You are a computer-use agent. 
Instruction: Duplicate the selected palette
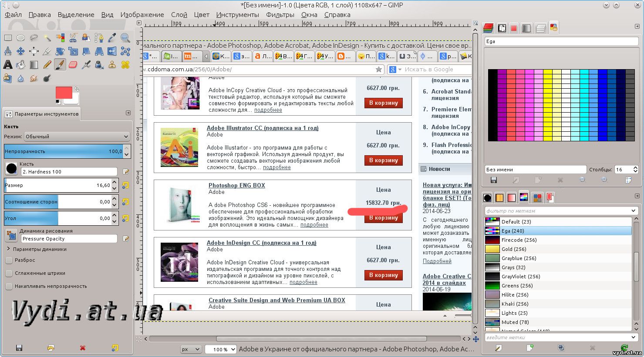(x=561, y=348)
